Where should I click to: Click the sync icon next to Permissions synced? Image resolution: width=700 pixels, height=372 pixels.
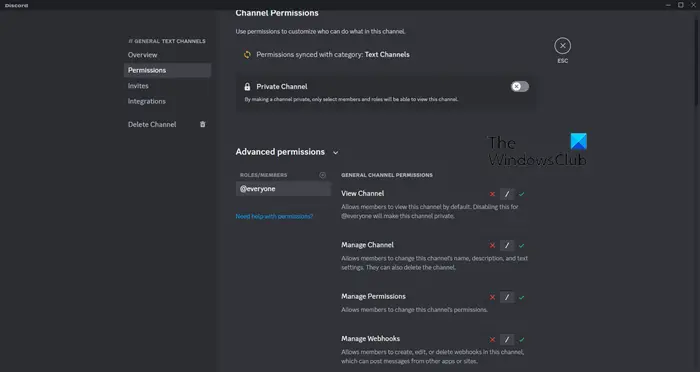[x=247, y=54]
